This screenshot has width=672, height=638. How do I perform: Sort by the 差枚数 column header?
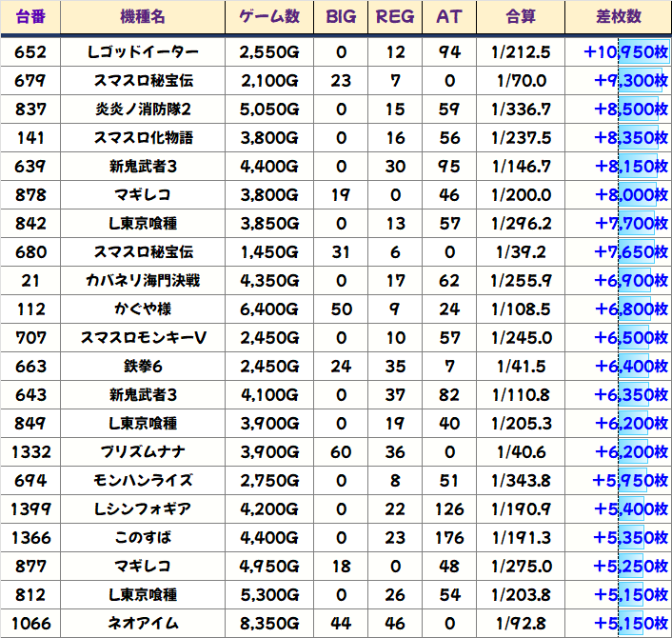click(x=618, y=17)
